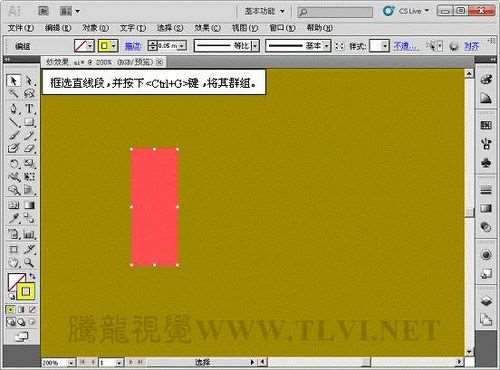500x370 pixels.
Task: Toggle normal drawing mode button
Action: pos(11,310)
